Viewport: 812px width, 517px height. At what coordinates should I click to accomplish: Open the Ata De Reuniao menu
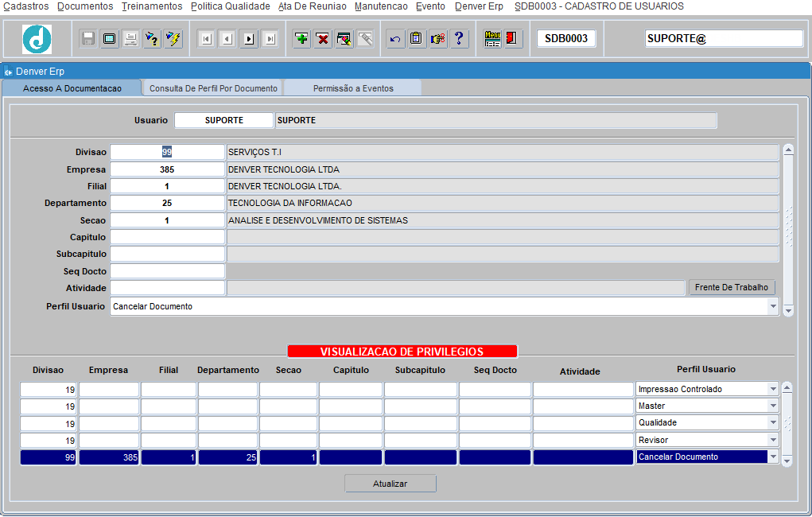coord(313,6)
